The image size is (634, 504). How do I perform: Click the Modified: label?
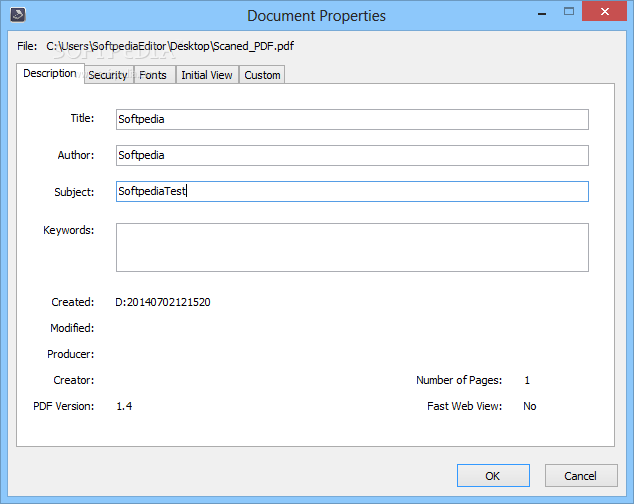tap(72, 328)
